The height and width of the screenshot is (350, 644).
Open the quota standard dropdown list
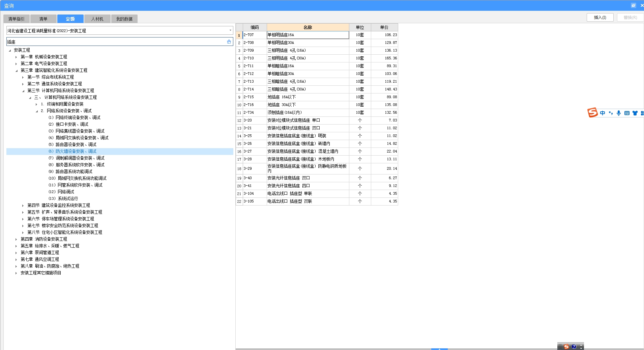coord(231,30)
